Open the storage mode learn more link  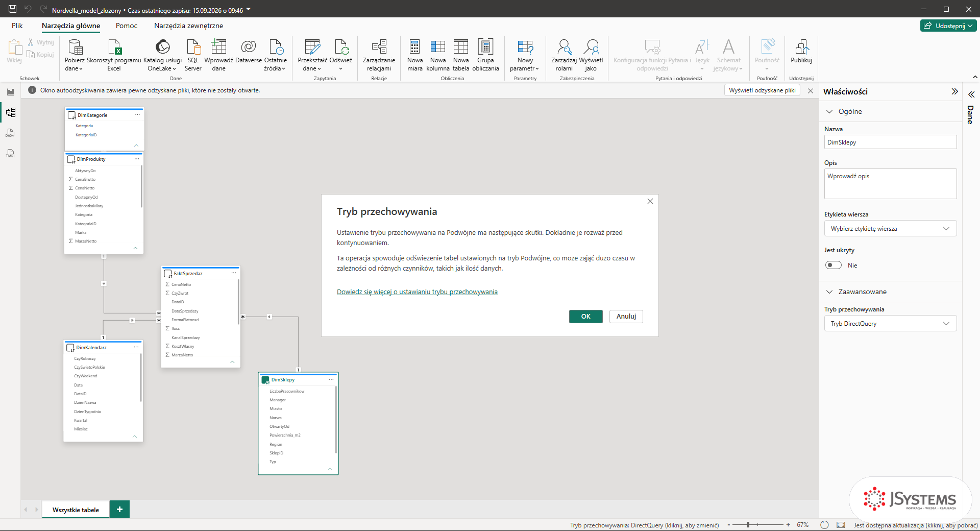pos(417,292)
